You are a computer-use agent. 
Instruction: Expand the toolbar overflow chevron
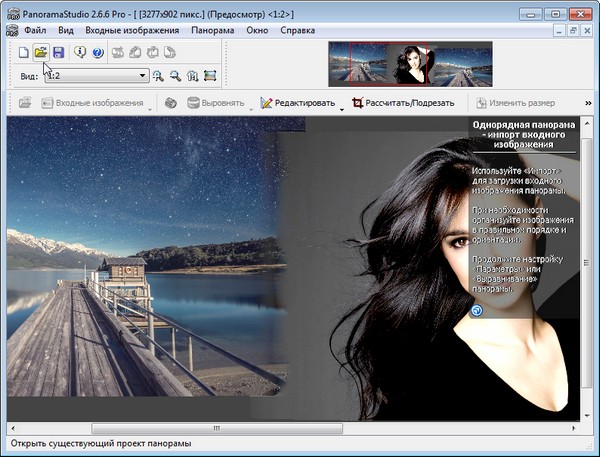point(586,103)
